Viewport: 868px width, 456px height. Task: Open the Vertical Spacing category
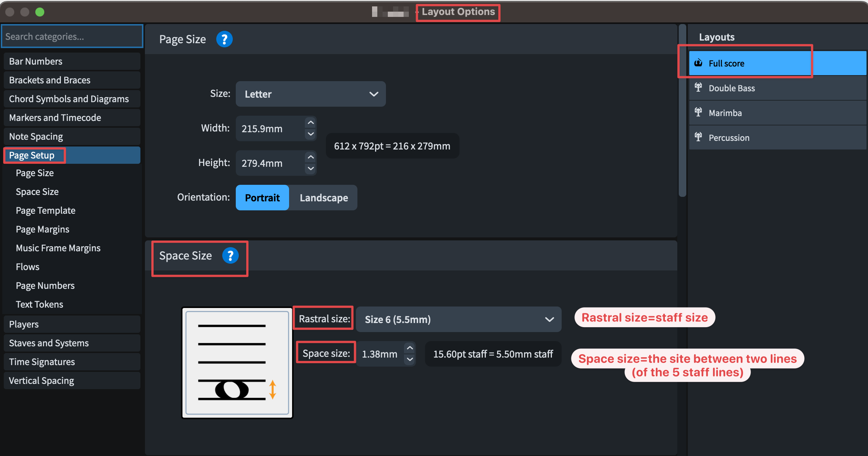point(41,381)
